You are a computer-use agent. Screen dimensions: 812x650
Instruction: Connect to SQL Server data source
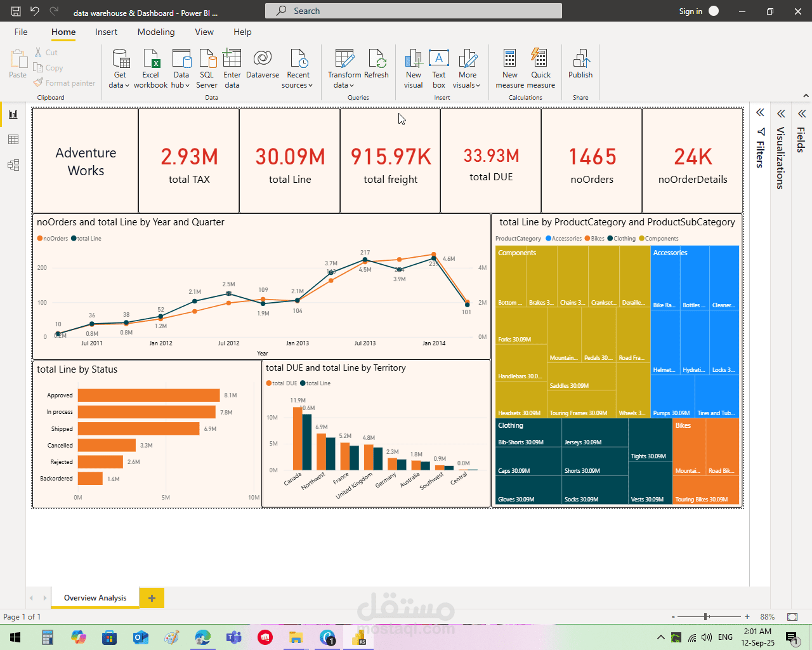tap(207, 69)
